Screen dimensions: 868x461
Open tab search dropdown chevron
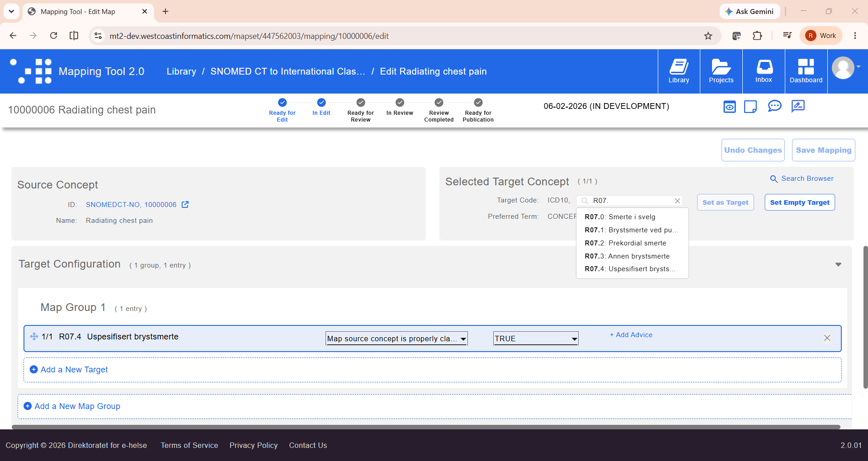[x=11, y=11]
